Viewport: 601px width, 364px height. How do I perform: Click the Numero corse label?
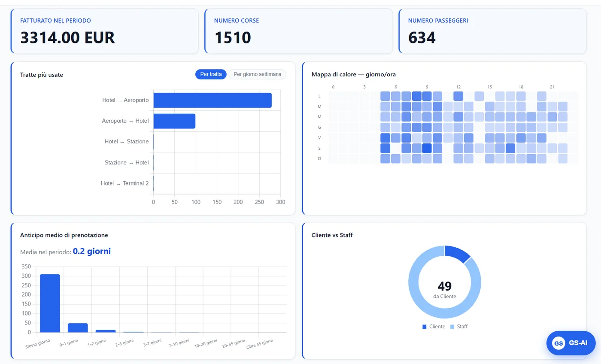[x=237, y=20]
